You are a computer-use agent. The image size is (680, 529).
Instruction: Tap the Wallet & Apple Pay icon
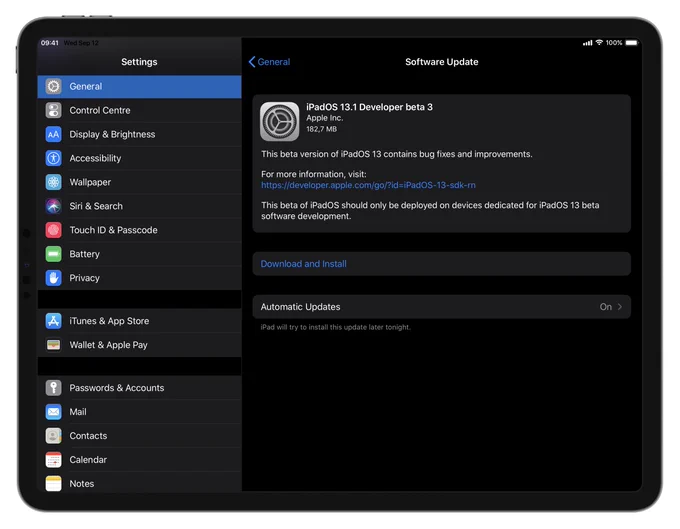53,345
